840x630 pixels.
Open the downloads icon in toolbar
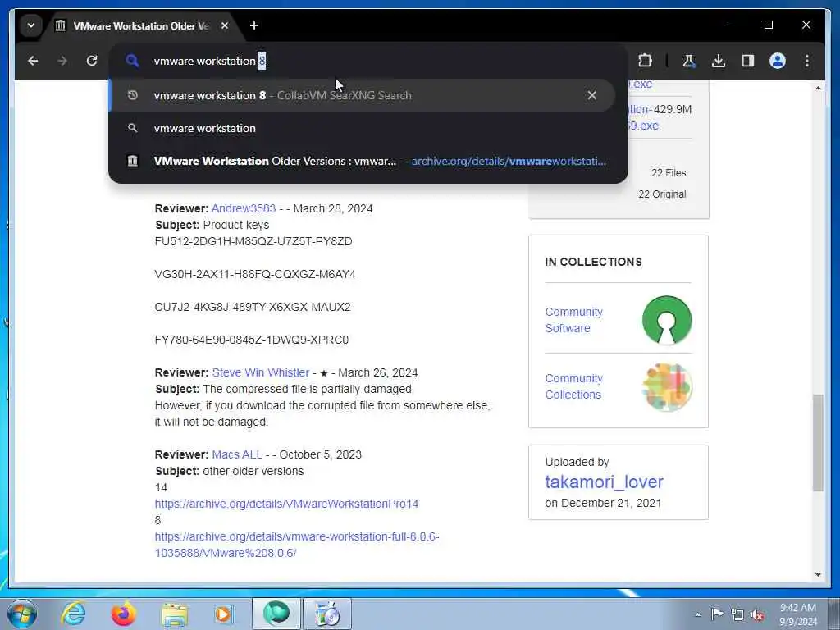(719, 61)
